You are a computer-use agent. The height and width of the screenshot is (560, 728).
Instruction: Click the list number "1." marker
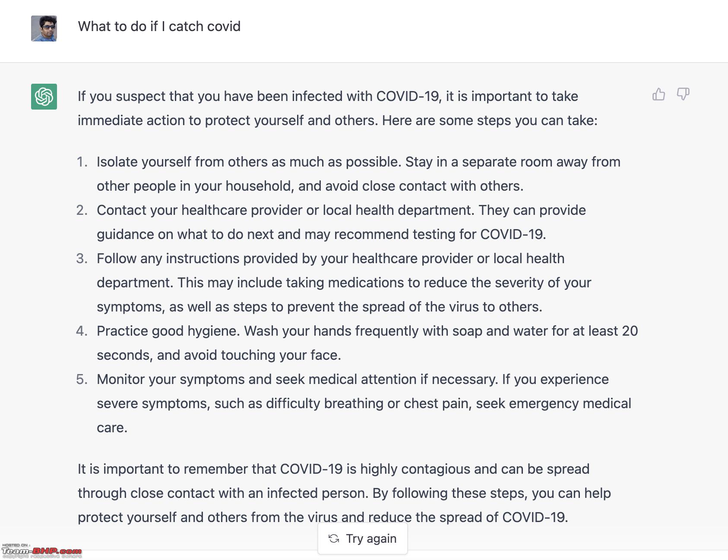click(82, 162)
